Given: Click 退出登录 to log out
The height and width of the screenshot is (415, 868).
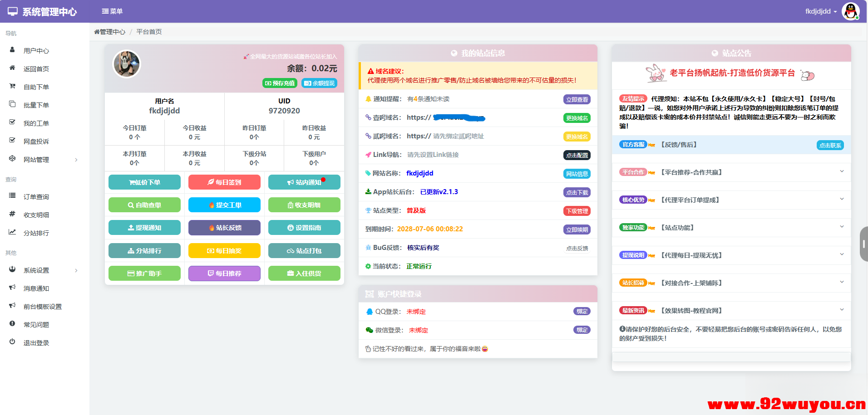Looking at the screenshot, I should pyautogui.click(x=36, y=342).
